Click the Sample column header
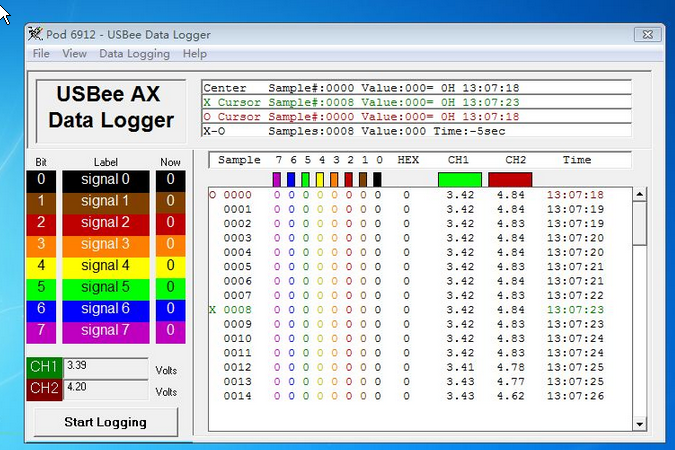Image resolution: width=675 pixels, height=450 pixels. point(239,160)
